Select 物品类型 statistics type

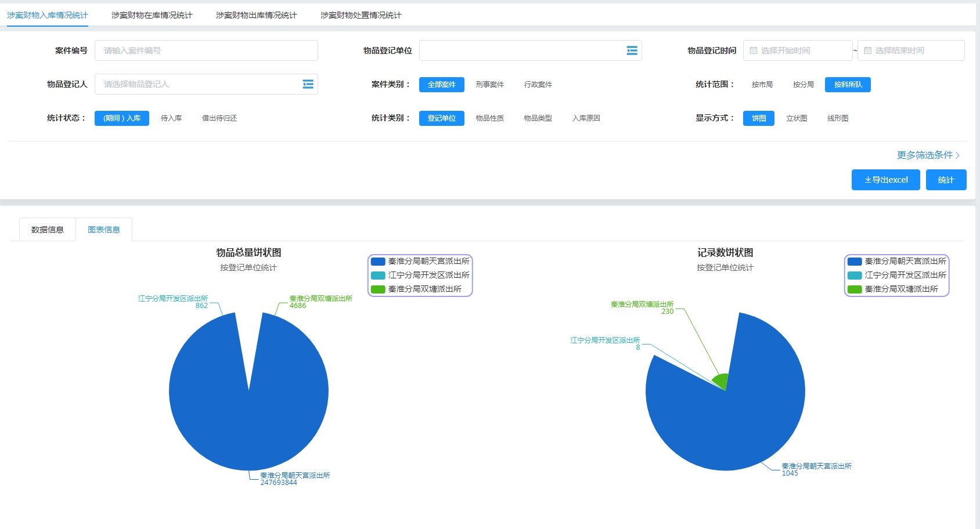(x=538, y=118)
